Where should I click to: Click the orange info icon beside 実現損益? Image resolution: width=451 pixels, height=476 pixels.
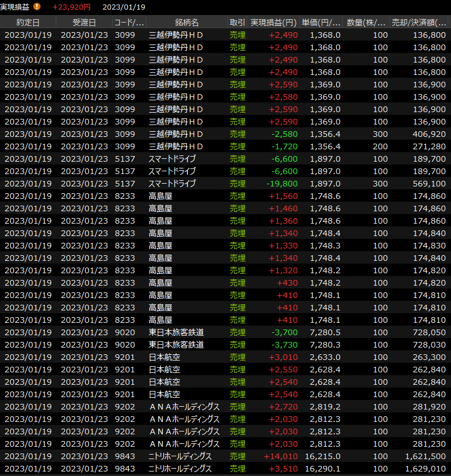[37, 7]
